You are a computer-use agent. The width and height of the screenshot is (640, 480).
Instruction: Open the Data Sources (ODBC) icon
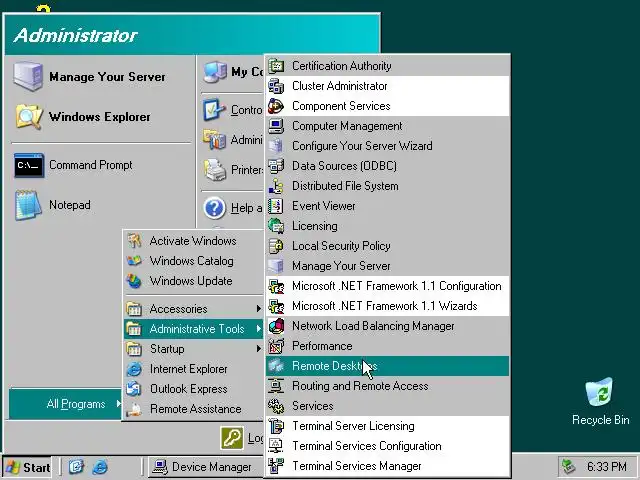tap(276, 166)
